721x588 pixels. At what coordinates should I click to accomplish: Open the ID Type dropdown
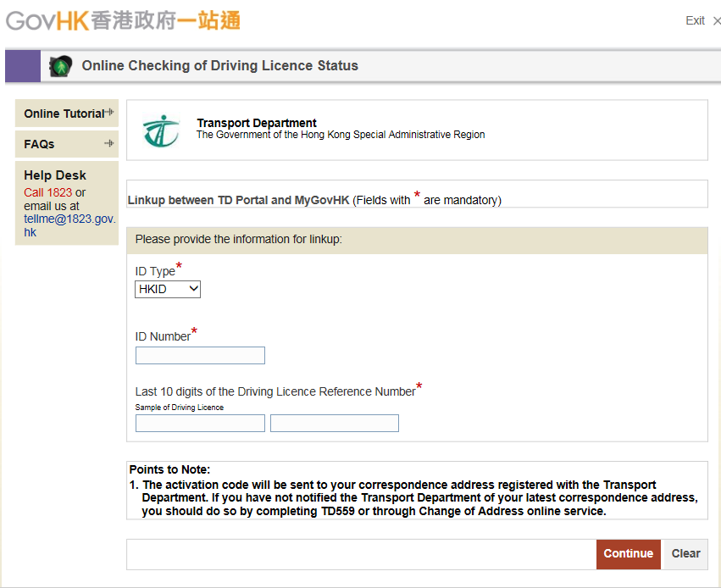[168, 289]
